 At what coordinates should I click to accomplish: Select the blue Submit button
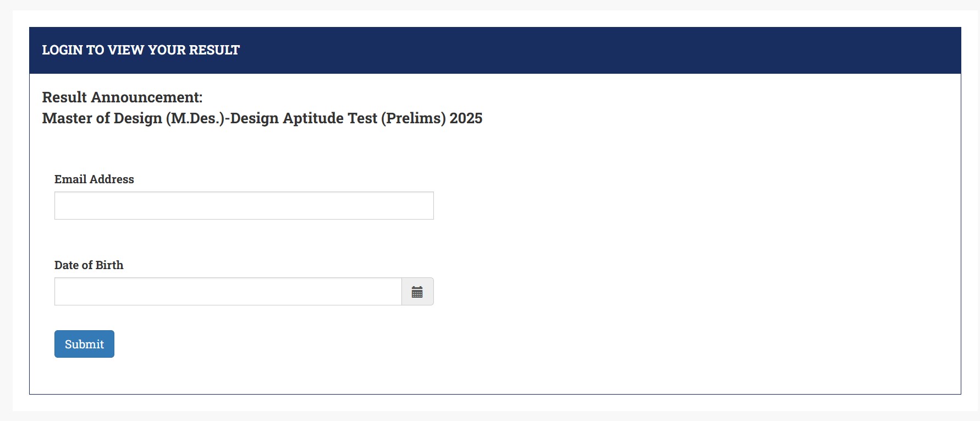(84, 343)
